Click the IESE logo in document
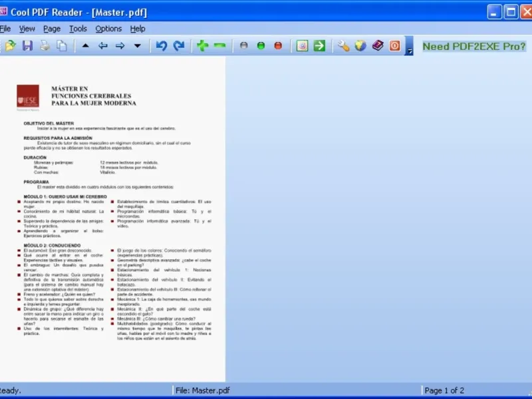Screen dimensions: 532x399 point(28,96)
